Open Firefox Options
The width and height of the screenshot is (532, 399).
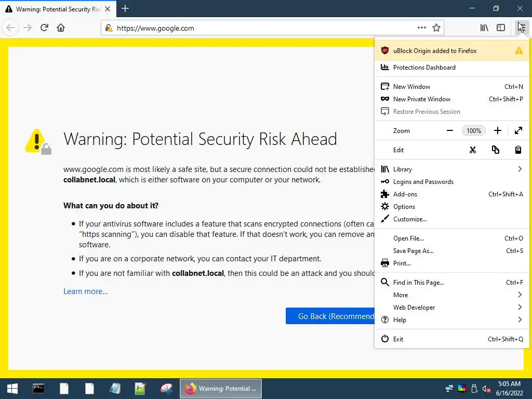coord(451,207)
